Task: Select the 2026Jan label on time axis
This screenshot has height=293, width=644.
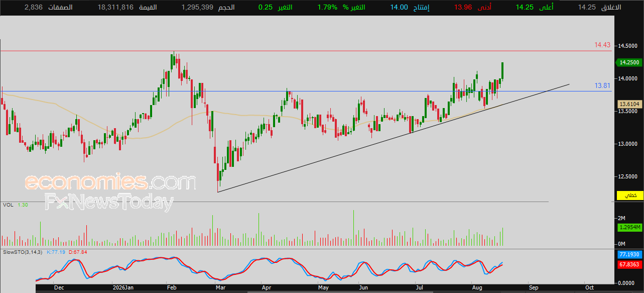Action: click(123, 288)
